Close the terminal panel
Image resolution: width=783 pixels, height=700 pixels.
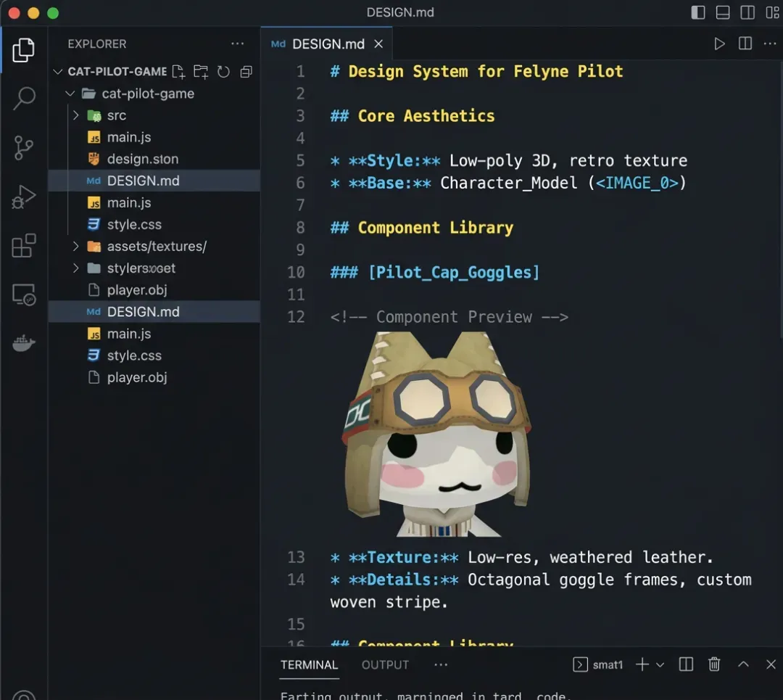[771, 664]
